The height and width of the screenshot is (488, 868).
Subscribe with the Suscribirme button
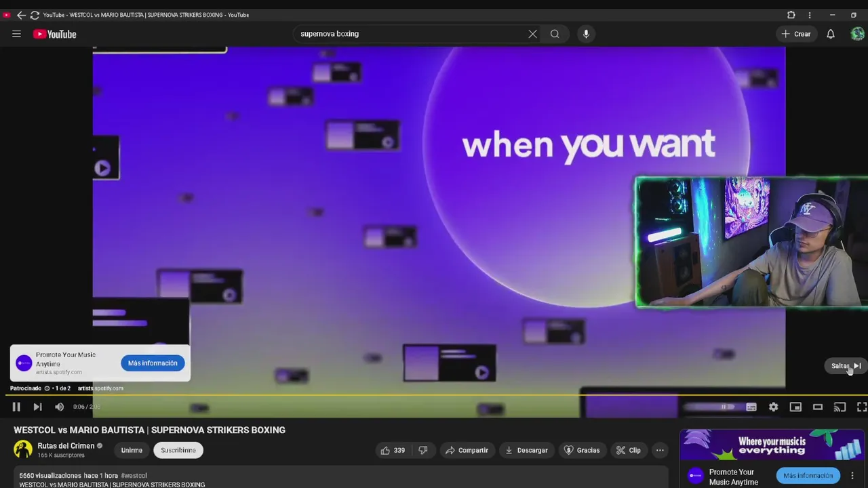pos(178,450)
